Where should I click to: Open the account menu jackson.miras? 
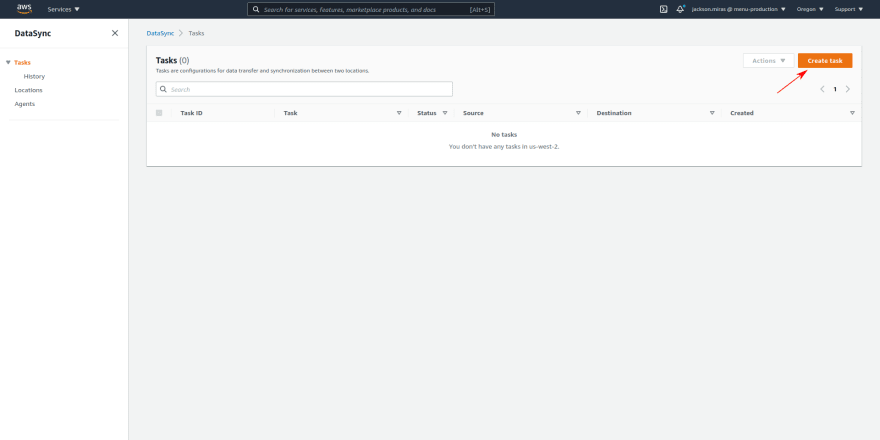[739, 10]
